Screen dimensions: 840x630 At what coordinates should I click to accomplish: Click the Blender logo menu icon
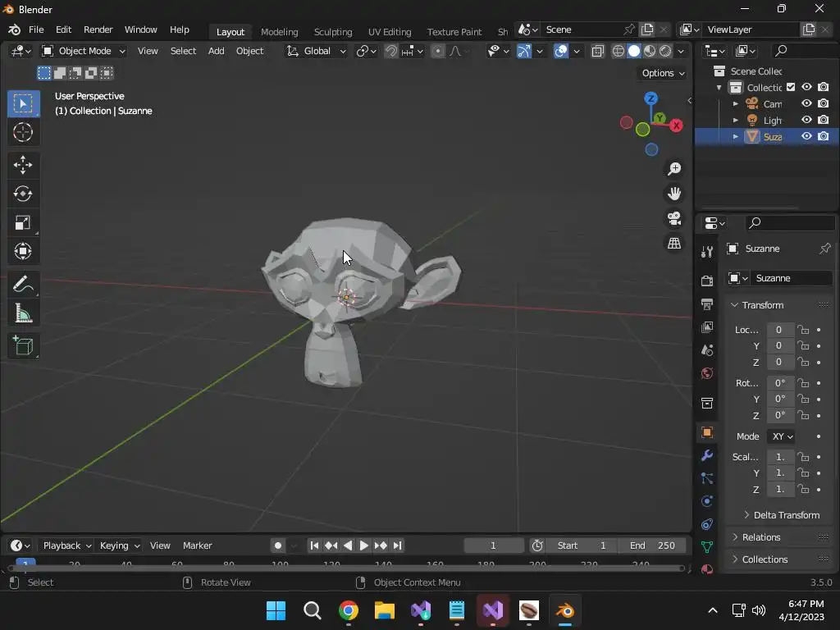point(15,30)
